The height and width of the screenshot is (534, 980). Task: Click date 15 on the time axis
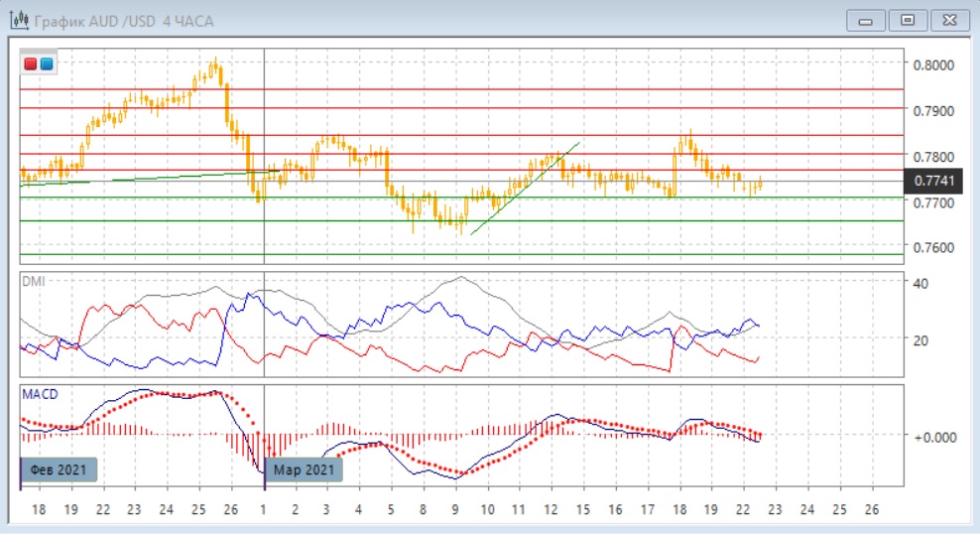(582, 509)
